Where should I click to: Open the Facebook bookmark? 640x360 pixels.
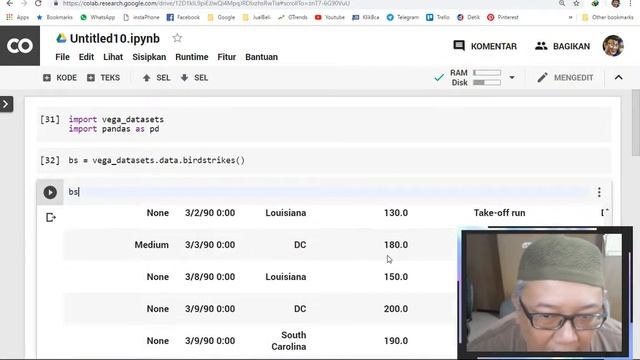[184, 17]
